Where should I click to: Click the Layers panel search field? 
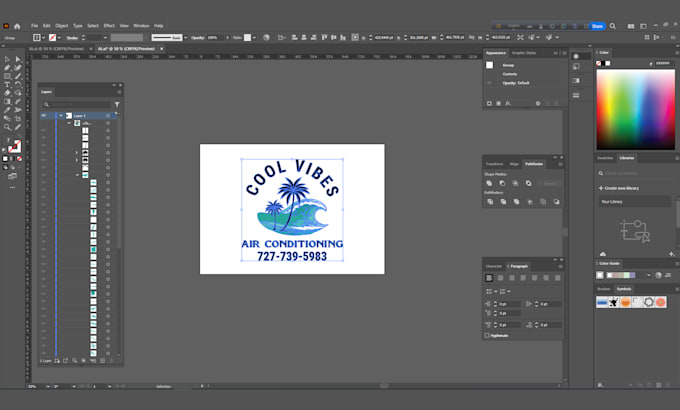[x=76, y=105]
